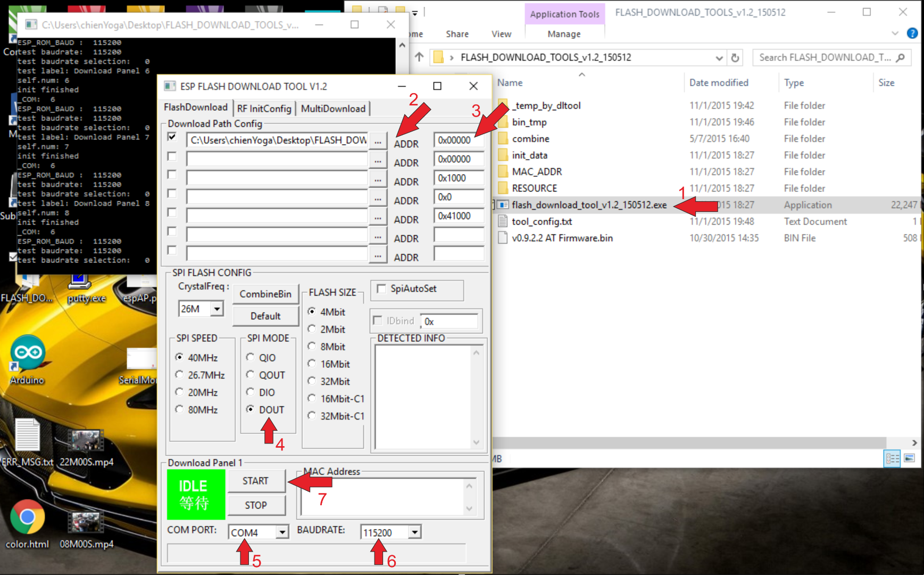
Task: Click the ADDR field containing 0x41000
Action: click(x=459, y=216)
